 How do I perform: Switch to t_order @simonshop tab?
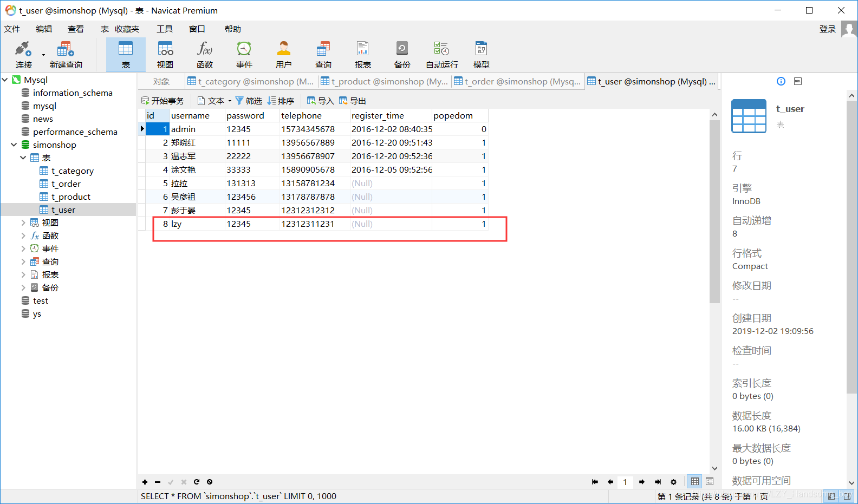pos(517,81)
